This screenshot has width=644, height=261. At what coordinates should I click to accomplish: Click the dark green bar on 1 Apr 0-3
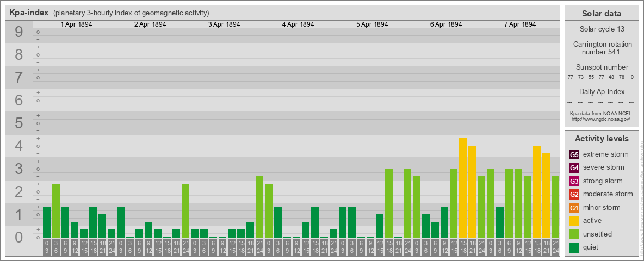47,222
